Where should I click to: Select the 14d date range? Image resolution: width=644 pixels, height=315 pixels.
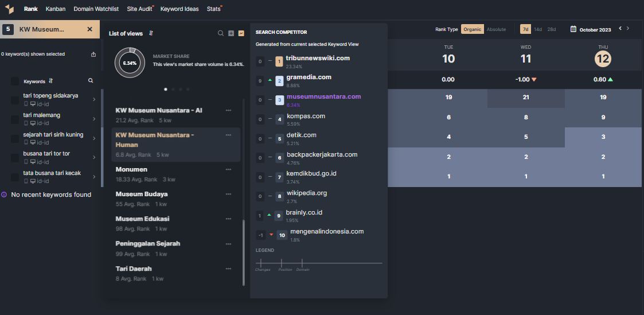click(x=538, y=30)
